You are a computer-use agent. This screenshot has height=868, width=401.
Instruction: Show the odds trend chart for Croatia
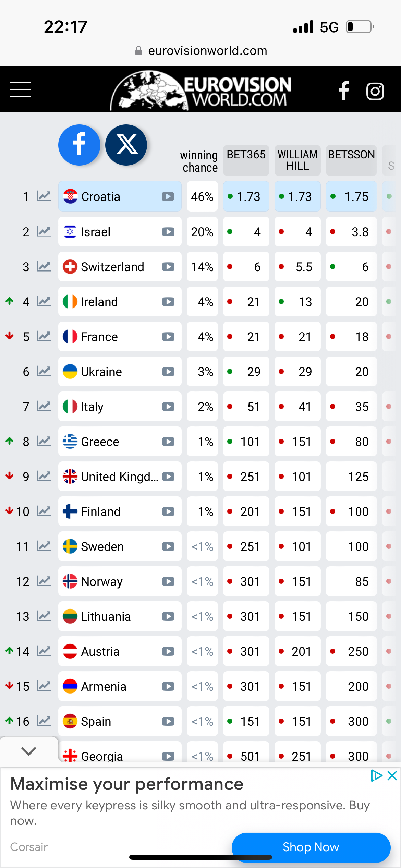pos(44,196)
